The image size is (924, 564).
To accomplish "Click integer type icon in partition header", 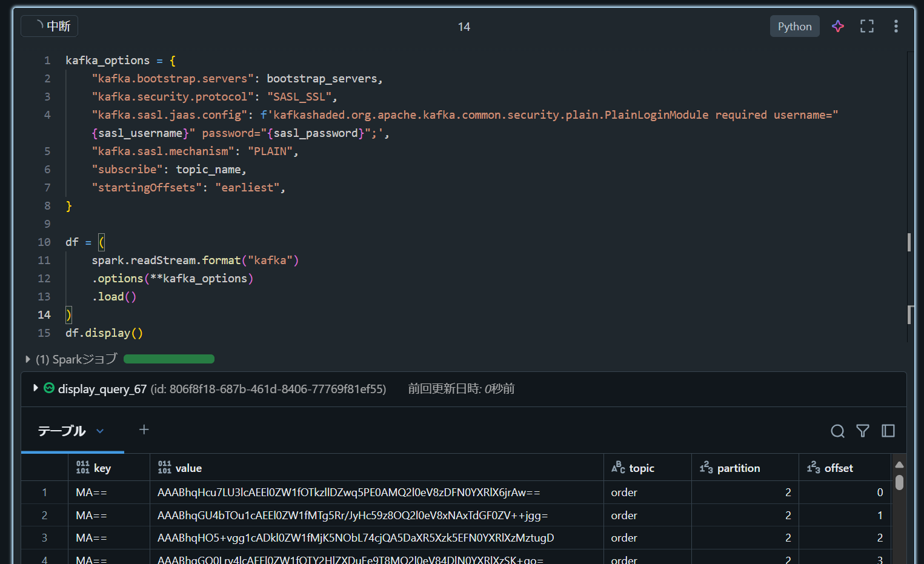I will pos(706,467).
